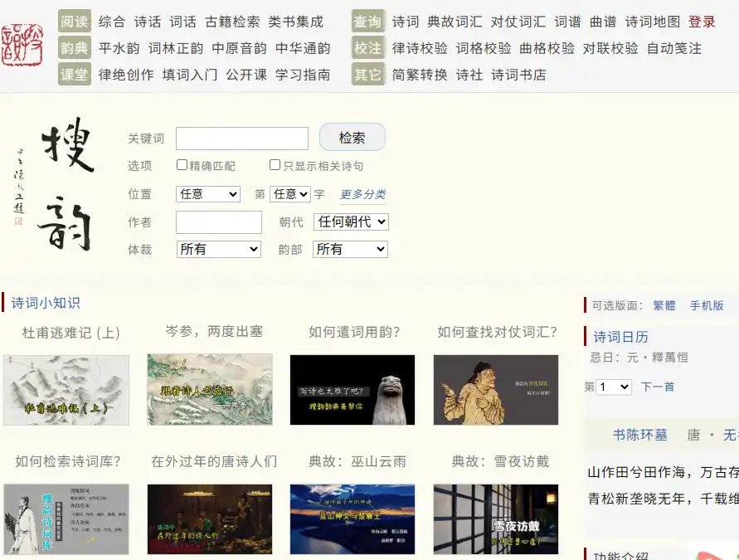Open 词谱 page
Viewport: 739px width, 560px height.
click(x=568, y=22)
